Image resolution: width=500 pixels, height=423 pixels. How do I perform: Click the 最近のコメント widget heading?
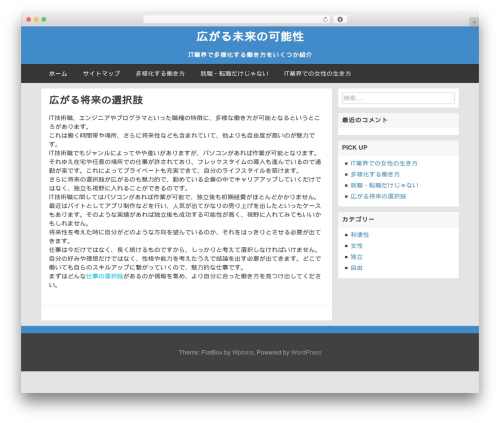click(x=365, y=120)
